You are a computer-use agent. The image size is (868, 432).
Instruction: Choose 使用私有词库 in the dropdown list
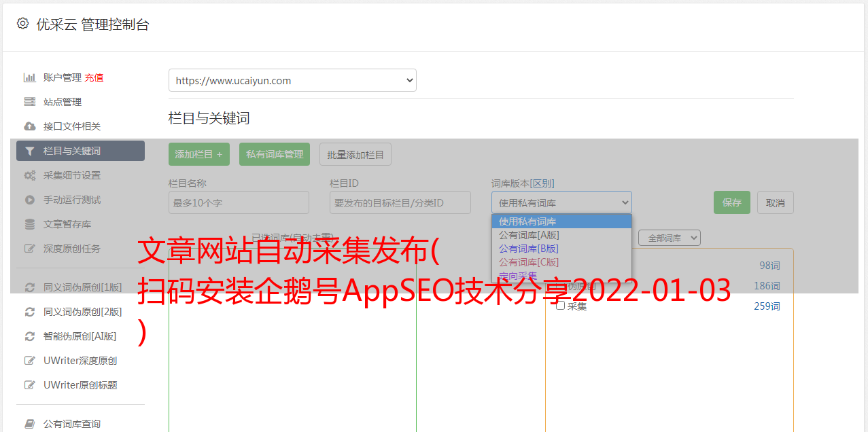(561, 221)
